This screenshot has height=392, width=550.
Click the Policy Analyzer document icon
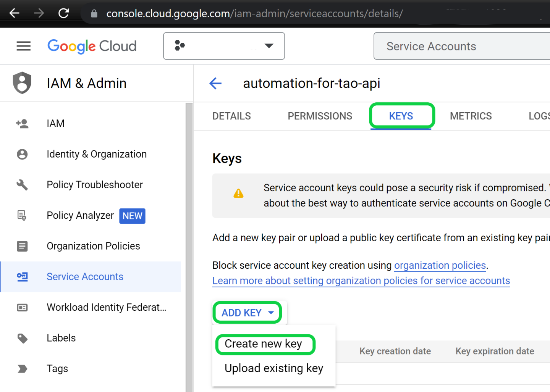[22, 216]
